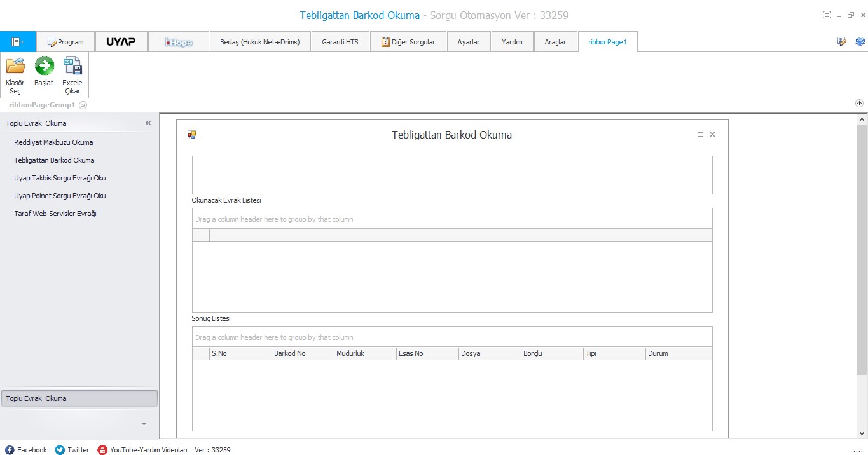Select the Hopa ribbon tab
Viewport: 868px width, 455px height.
tap(179, 42)
